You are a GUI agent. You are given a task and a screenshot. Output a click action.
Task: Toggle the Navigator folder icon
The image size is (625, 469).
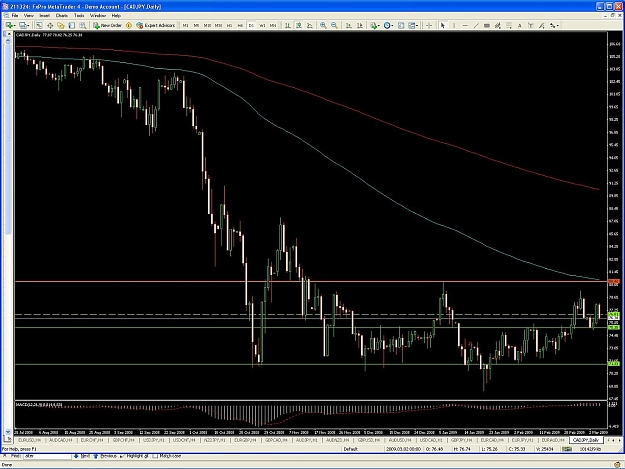[61, 26]
